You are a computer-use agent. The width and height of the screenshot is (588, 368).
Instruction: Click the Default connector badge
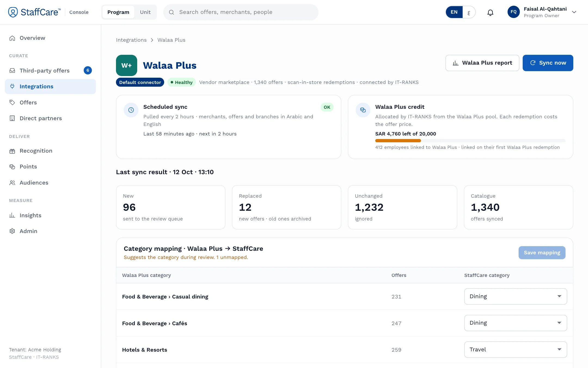pyautogui.click(x=140, y=82)
